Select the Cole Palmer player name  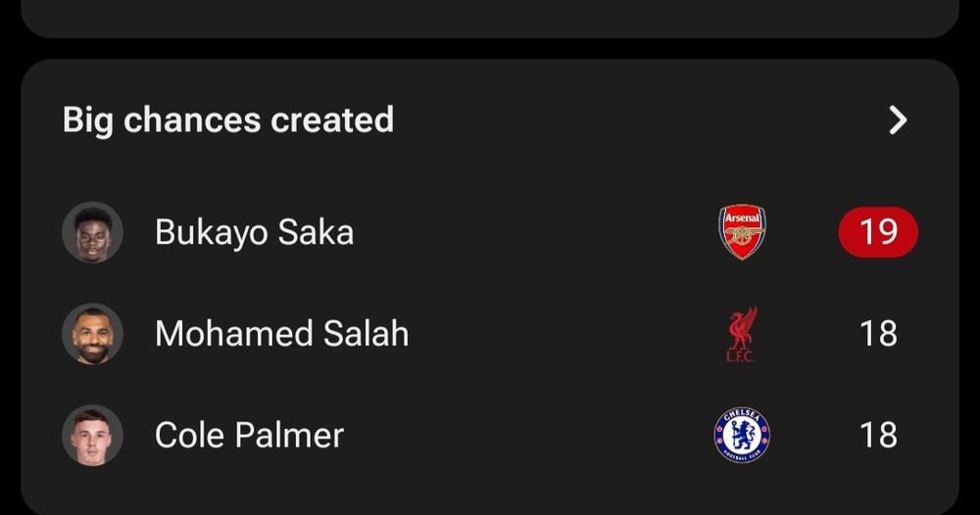[x=249, y=435]
